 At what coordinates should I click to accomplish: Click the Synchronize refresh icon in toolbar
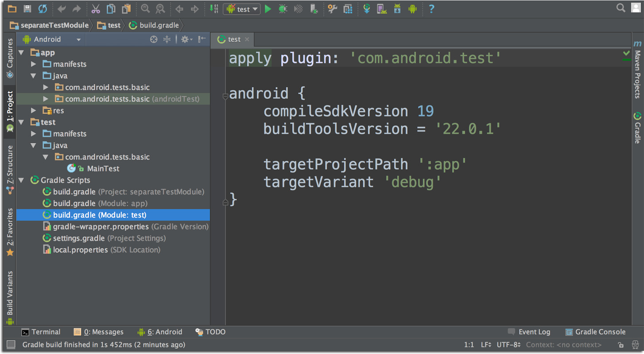pos(43,9)
